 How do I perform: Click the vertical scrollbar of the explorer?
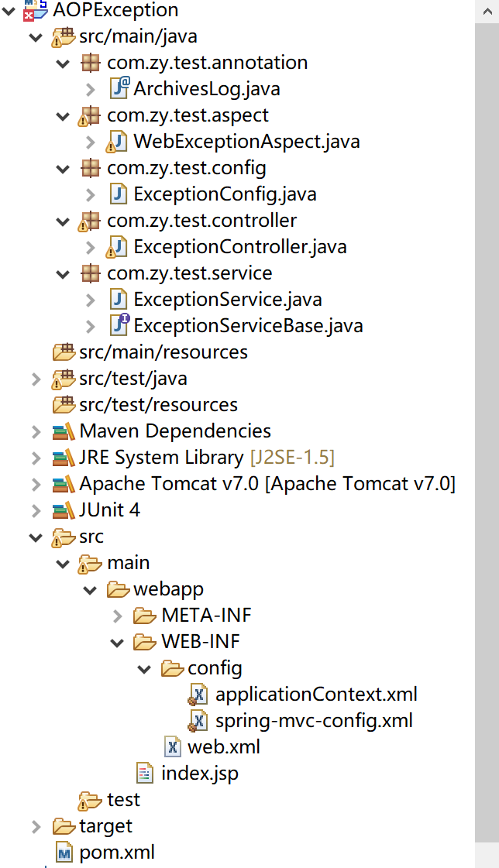tap(487, 387)
